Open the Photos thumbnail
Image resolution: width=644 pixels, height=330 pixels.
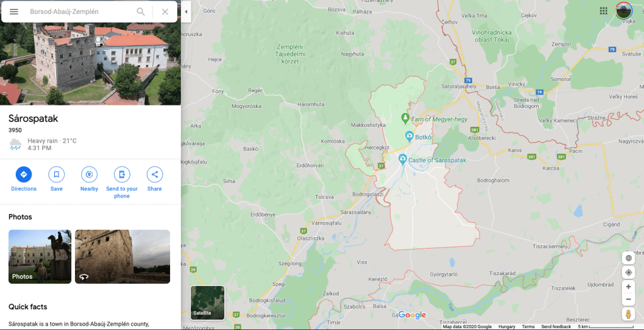[x=40, y=257]
